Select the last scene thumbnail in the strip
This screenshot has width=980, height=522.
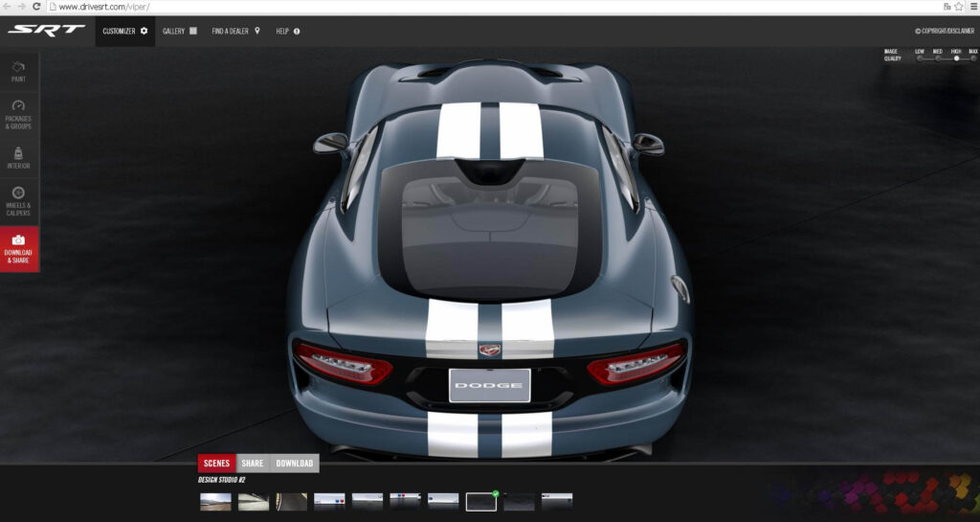[x=557, y=501]
